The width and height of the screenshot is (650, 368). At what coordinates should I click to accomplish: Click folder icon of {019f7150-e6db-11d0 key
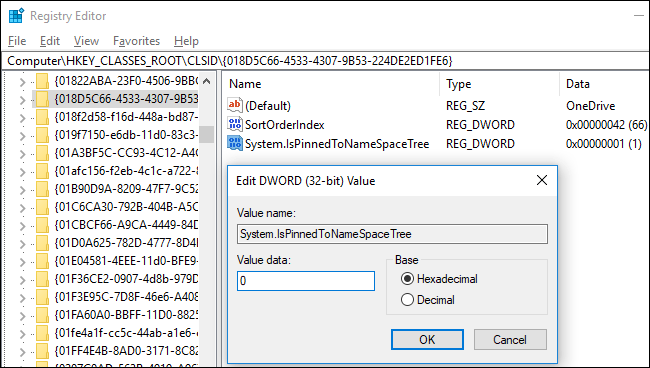pyautogui.click(x=42, y=135)
